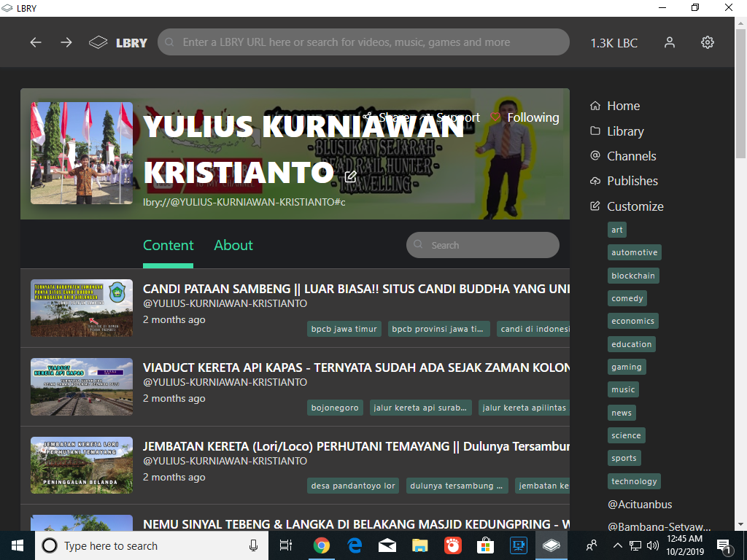This screenshot has width=747, height=560.
Task: Select the science tag
Action: (627, 435)
